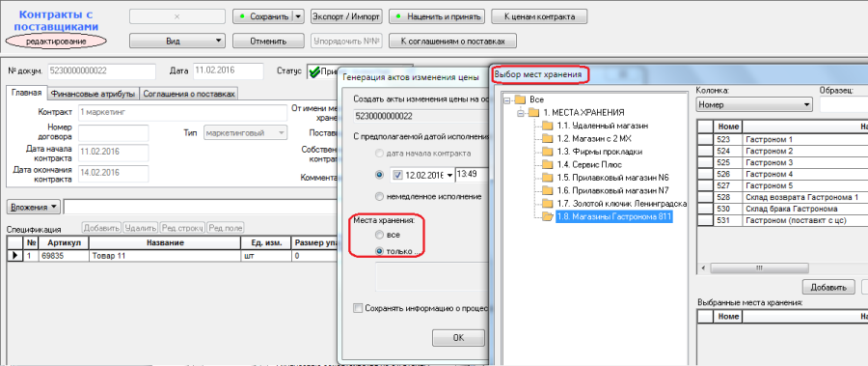Click the Образец input field
868x366 pixels.
(844, 104)
